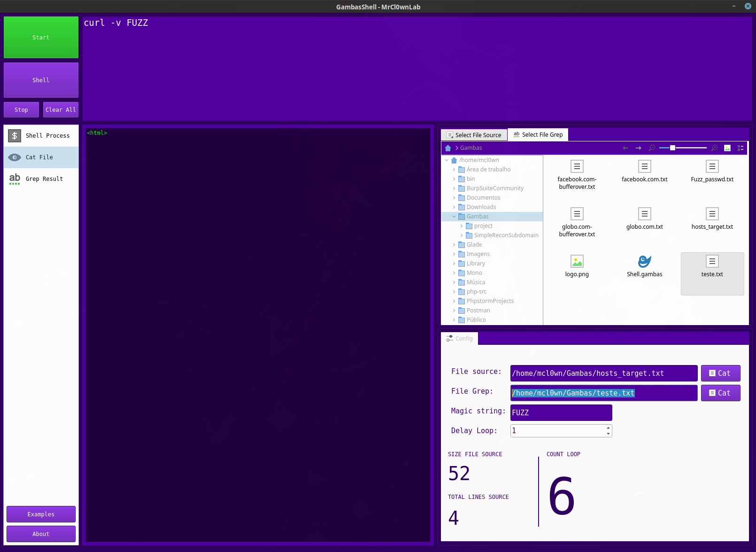
Task: Click Gambas breadcrumb in path bar
Action: (x=471, y=148)
